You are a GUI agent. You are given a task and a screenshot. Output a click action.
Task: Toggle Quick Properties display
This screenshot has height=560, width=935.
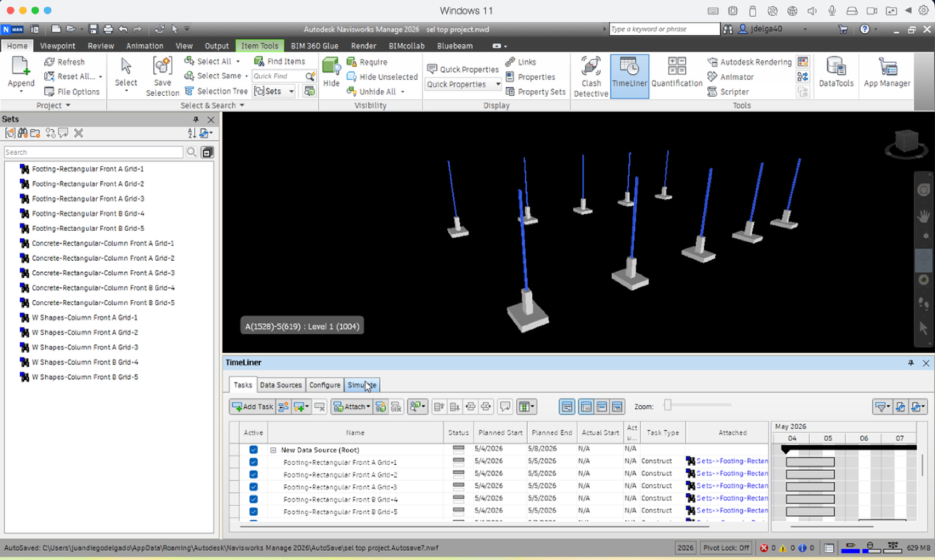tap(463, 69)
